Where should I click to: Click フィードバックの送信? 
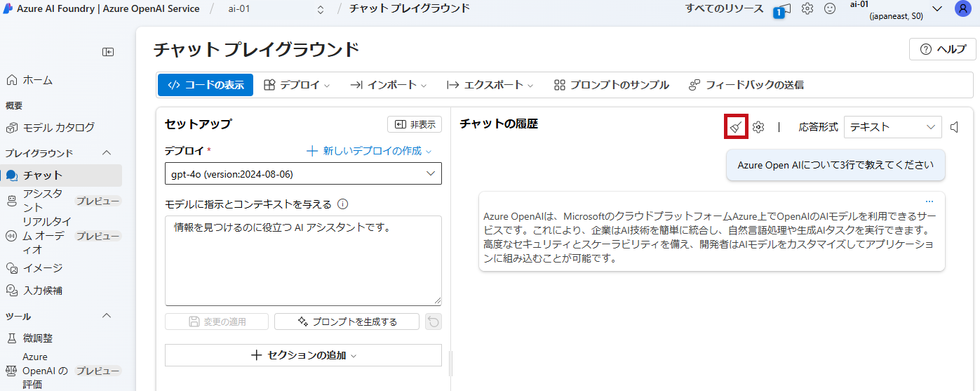coord(746,85)
